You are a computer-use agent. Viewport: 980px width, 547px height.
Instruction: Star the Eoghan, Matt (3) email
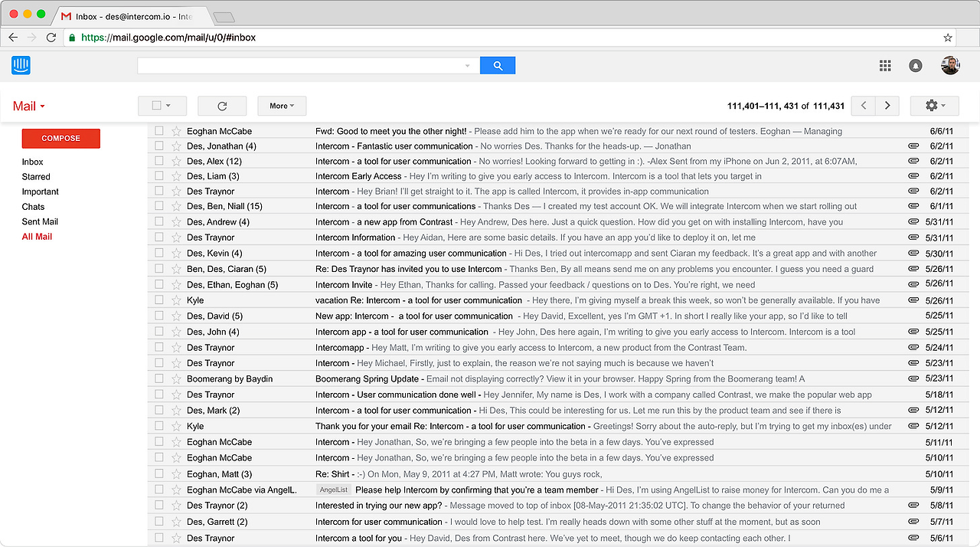click(x=176, y=474)
